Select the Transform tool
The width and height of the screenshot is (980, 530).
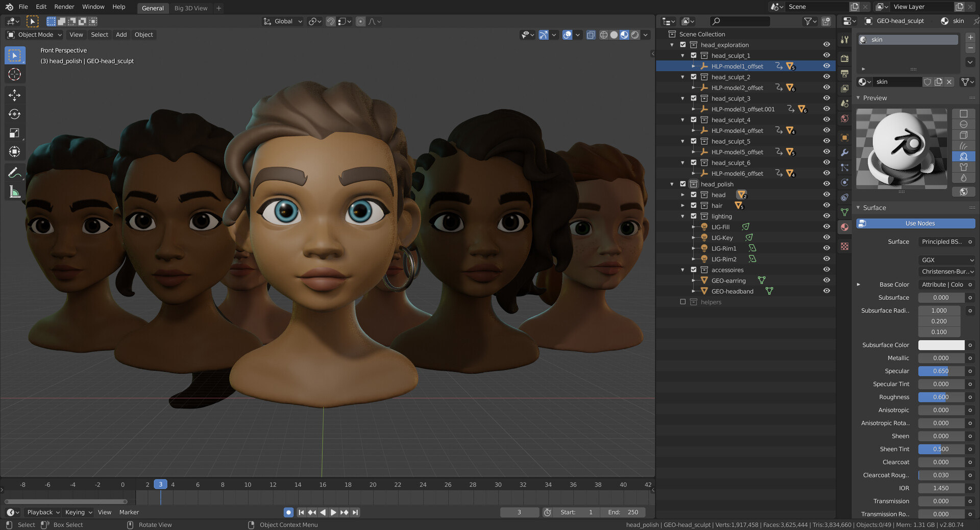(x=15, y=152)
